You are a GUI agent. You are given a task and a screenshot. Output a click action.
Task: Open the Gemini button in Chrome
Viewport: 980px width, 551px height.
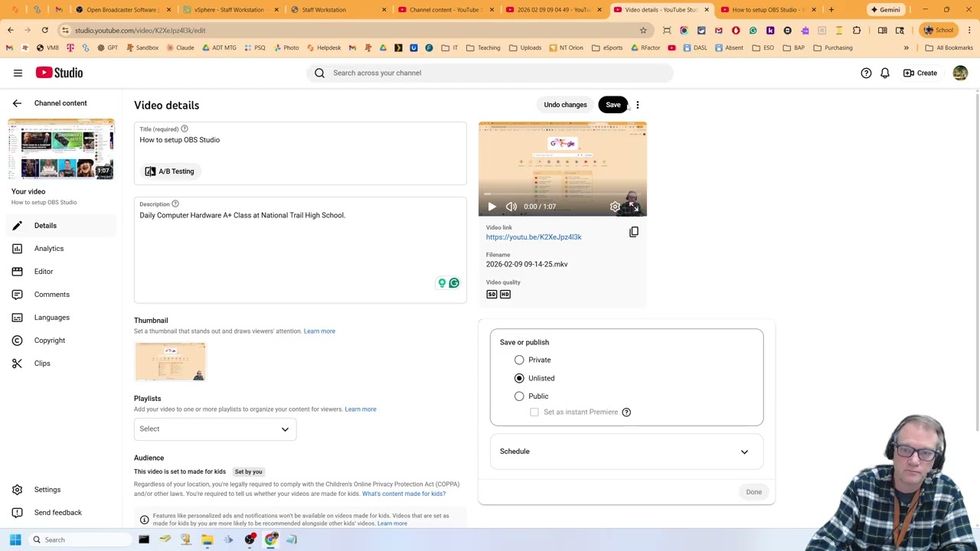884,10
